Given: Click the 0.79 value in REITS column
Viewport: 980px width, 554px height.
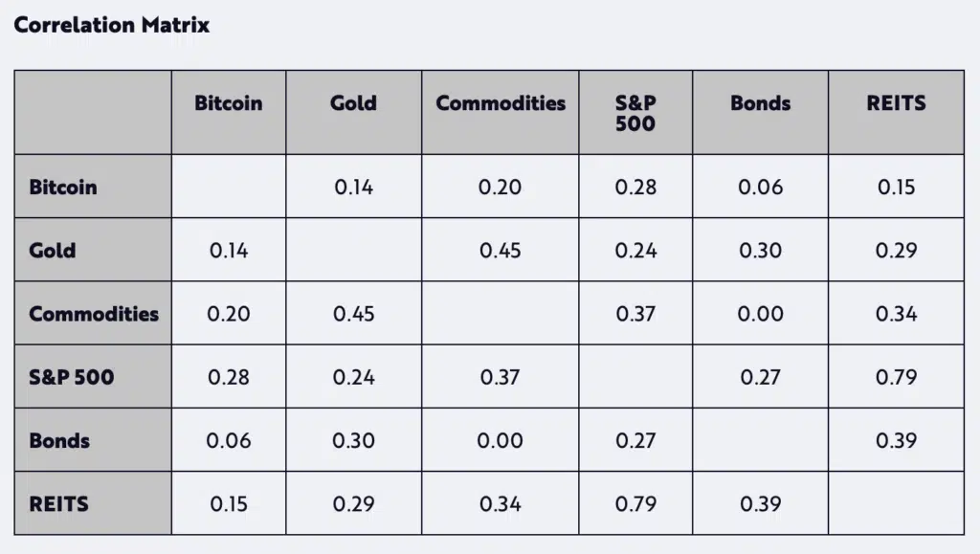Looking at the screenshot, I should tap(896, 377).
